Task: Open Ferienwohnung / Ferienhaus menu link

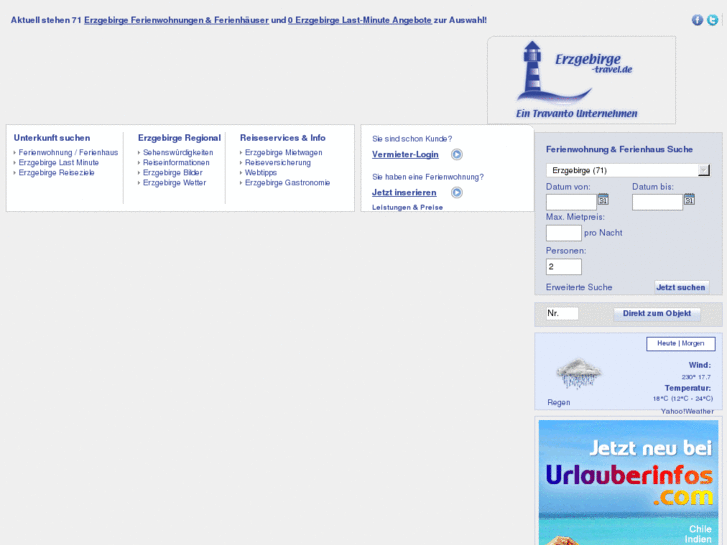Action: point(68,152)
